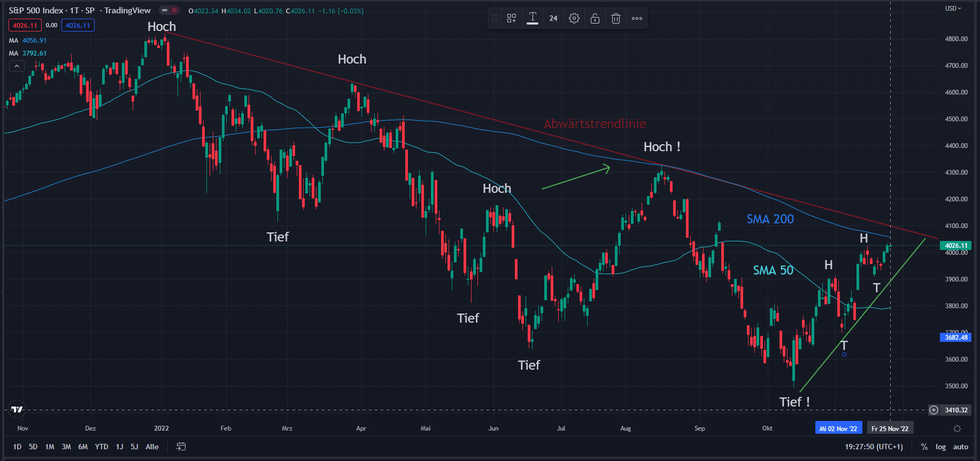
Task: Select first MA indicator 4056.91 legend
Action: point(28,41)
